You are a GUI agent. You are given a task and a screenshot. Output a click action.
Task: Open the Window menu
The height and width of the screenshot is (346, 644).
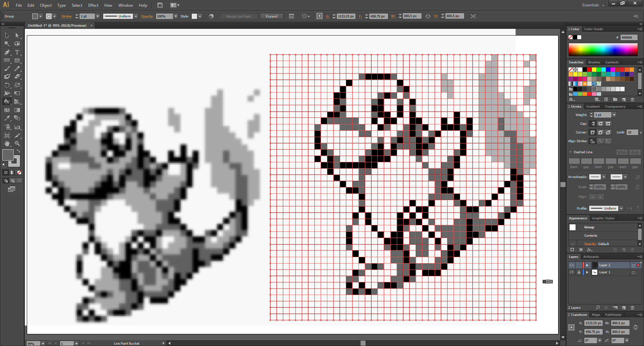125,5
